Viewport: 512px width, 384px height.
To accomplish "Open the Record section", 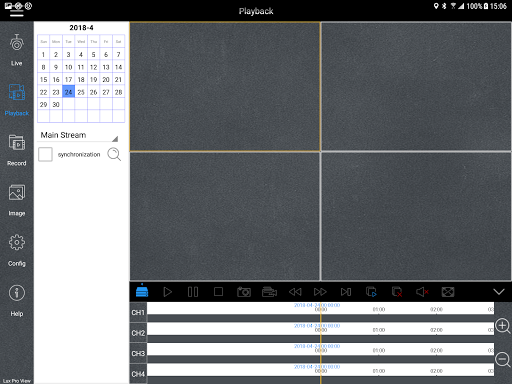I will [x=17, y=150].
